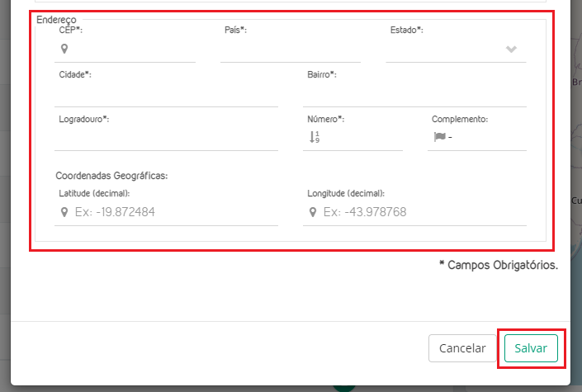Screen dimensions: 582x392
Task: Click into the Bairro input field
Action: [414, 94]
